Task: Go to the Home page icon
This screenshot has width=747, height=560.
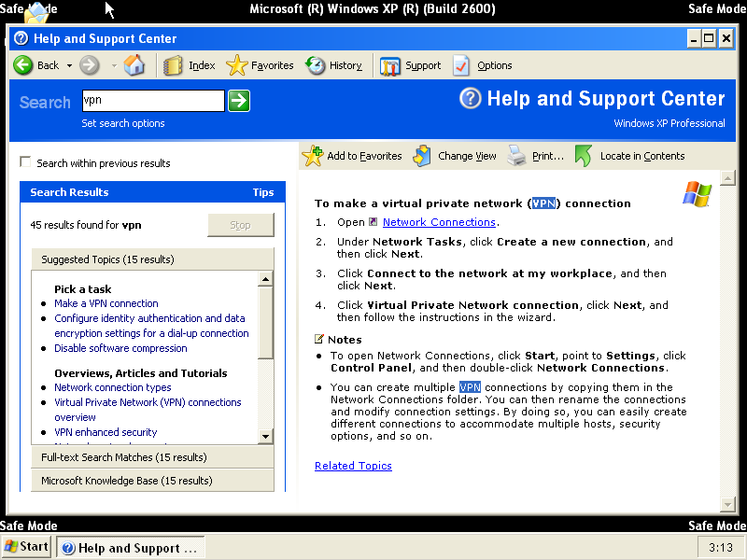Action: [134, 65]
